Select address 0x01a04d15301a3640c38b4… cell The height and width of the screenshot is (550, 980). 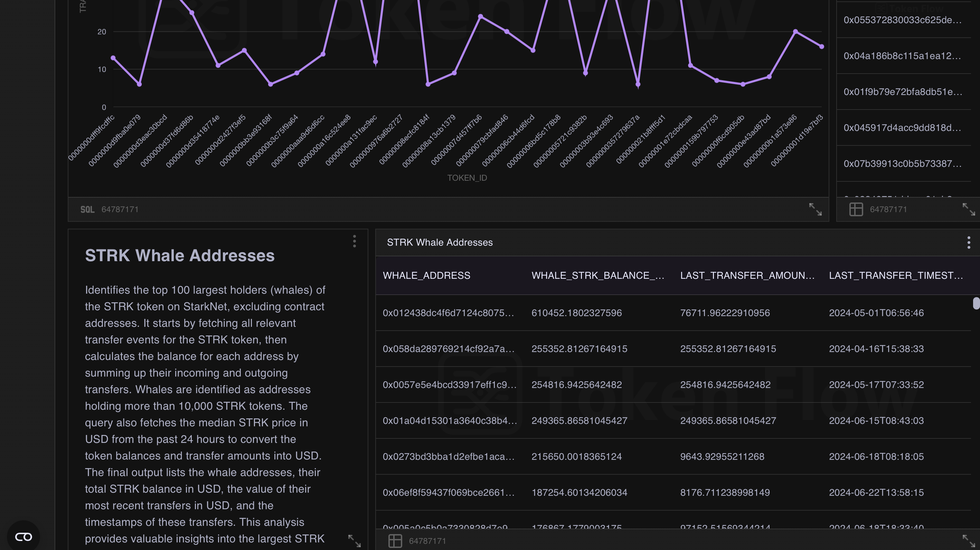coord(450,421)
